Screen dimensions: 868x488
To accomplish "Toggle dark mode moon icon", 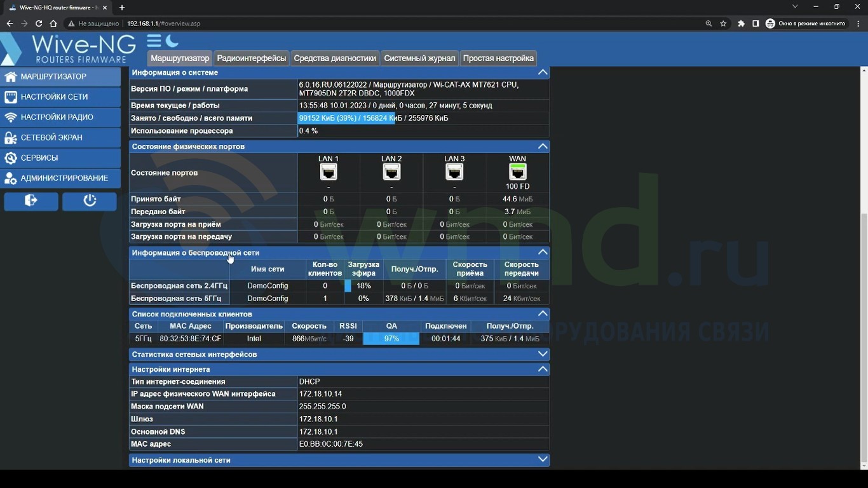I will coord(172,41).
